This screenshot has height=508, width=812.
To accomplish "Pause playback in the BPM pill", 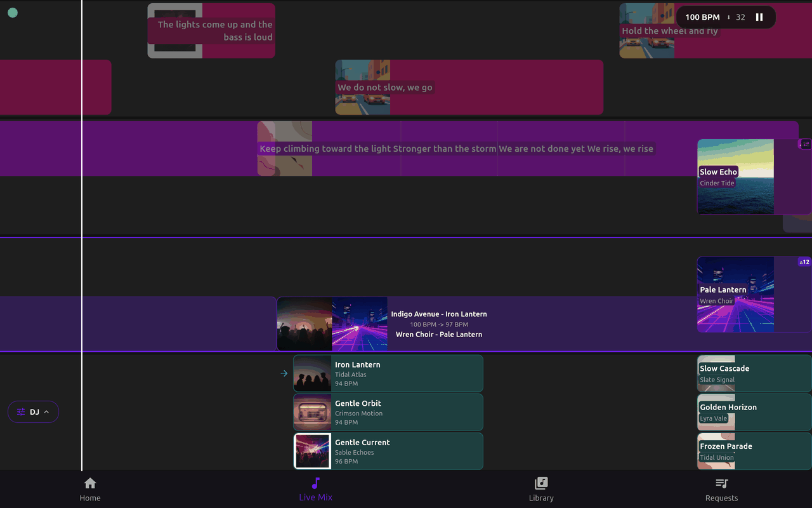I will (x=759, y=17).
